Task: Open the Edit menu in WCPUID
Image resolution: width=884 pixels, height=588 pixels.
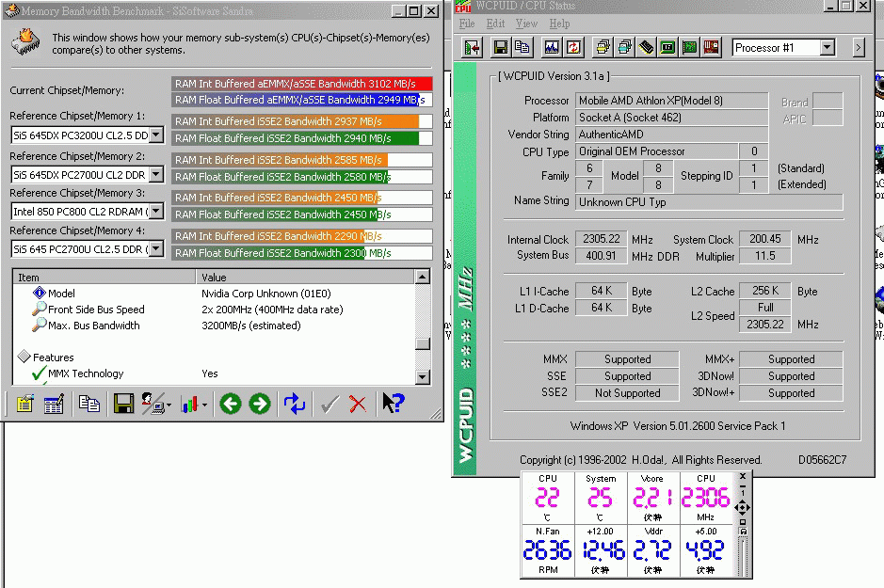Action: point(495,24)
